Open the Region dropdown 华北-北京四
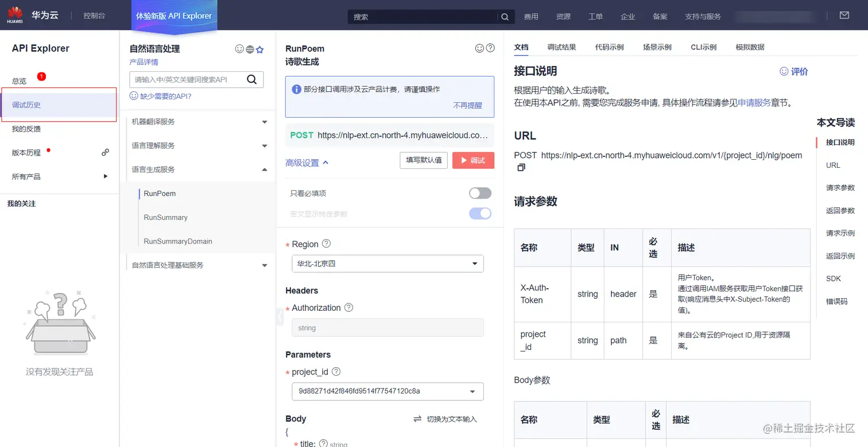 (x=387, y=264)
